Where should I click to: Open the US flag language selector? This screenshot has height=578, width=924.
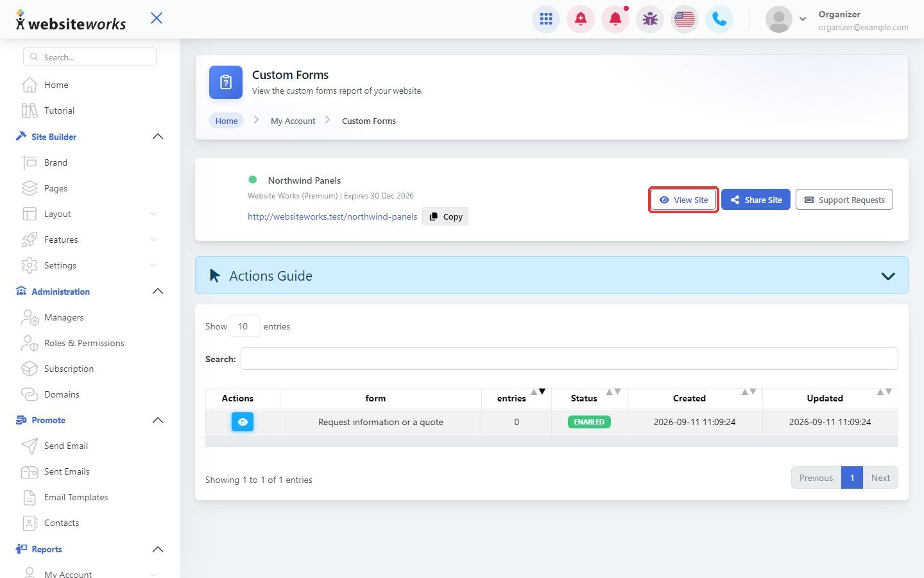coord(685,19)
